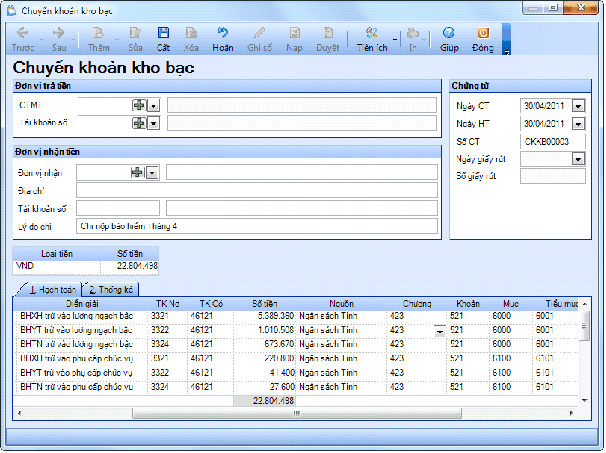Expand the Tiện ích dropdown arrow

pyautogui.click(x=395, y=39)
